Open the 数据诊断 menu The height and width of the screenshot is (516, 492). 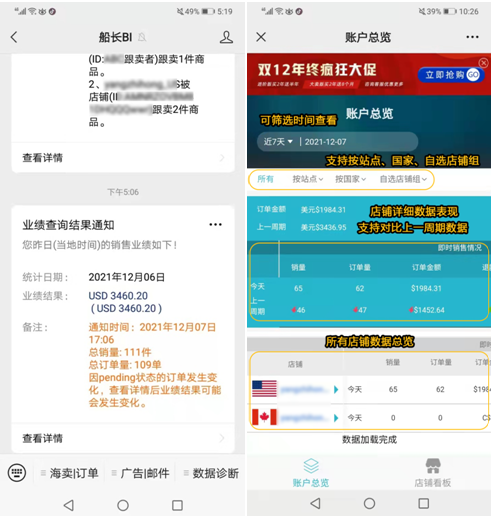point(211,473)
